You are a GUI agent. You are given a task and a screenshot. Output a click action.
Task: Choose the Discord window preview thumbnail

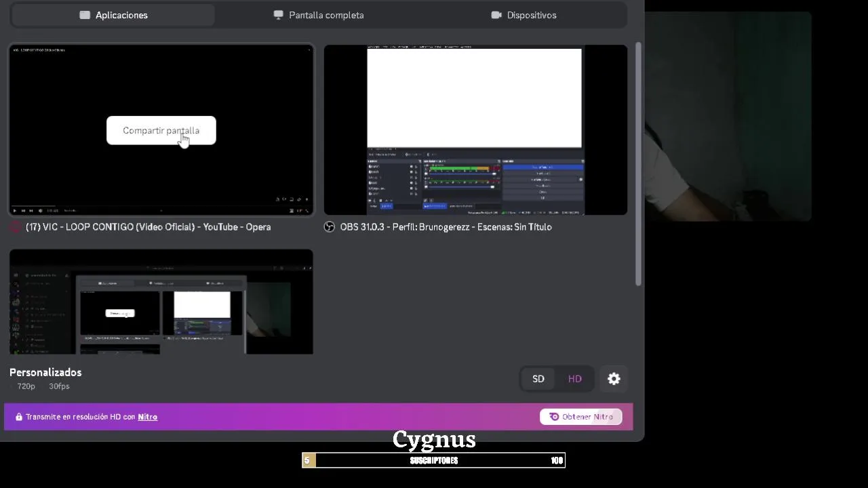point(161,302)
